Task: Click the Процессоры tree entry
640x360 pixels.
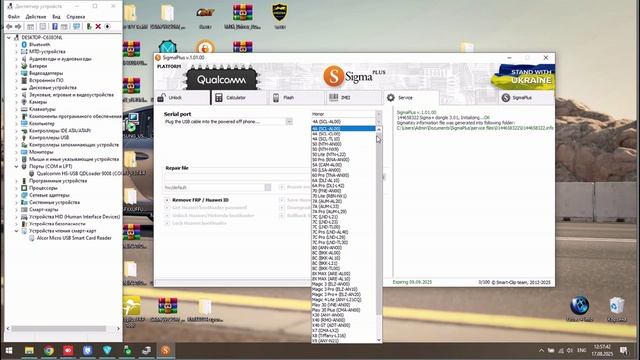Action: [43, 188]
